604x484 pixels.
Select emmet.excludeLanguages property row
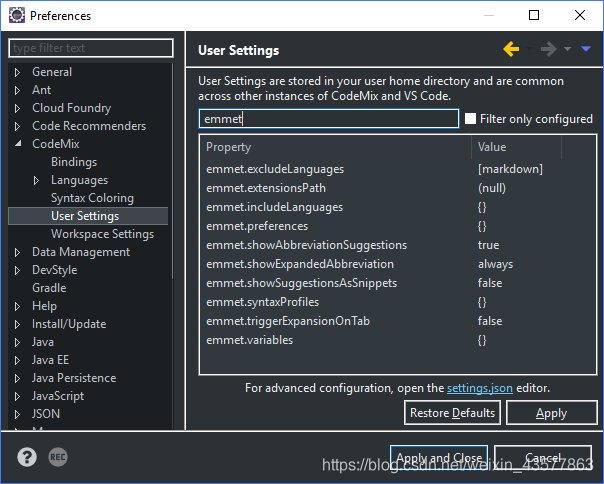click(398, 169)
